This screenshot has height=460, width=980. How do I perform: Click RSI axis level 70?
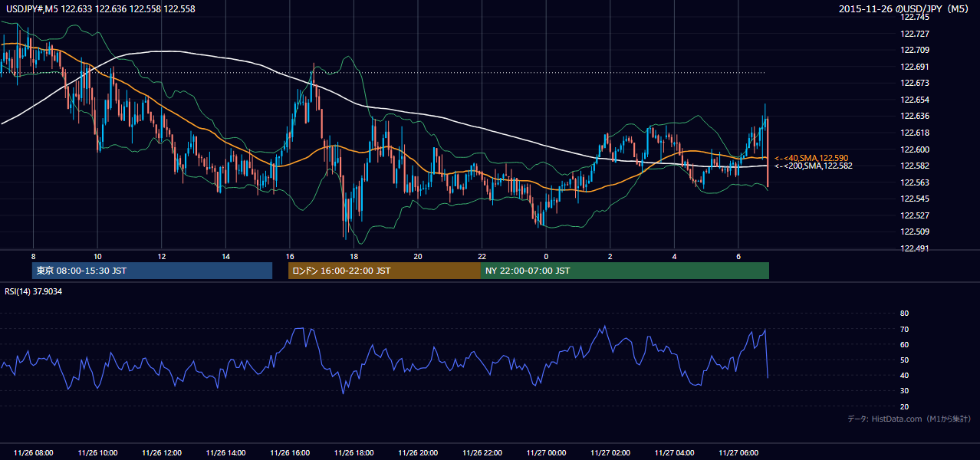[904, 329]
